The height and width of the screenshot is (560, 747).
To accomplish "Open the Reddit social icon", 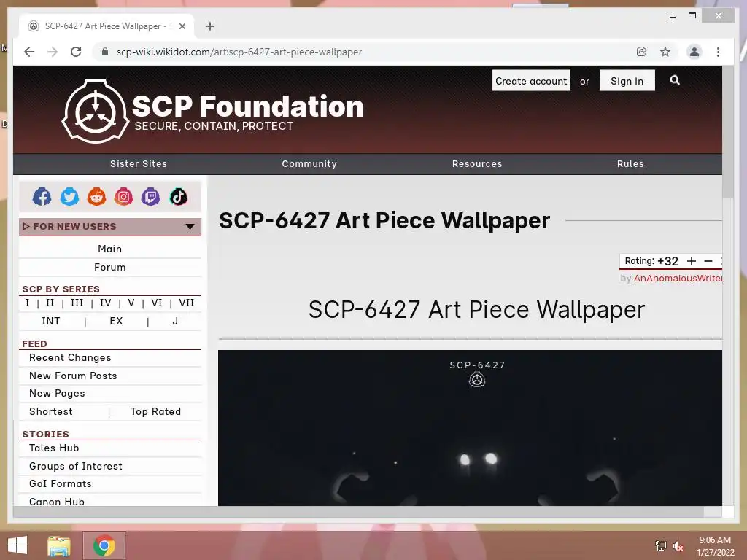I will pos(97,197).
